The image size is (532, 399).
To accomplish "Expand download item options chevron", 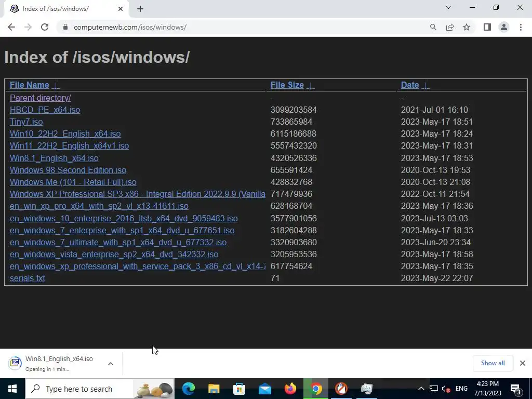I will pos(111,363).
